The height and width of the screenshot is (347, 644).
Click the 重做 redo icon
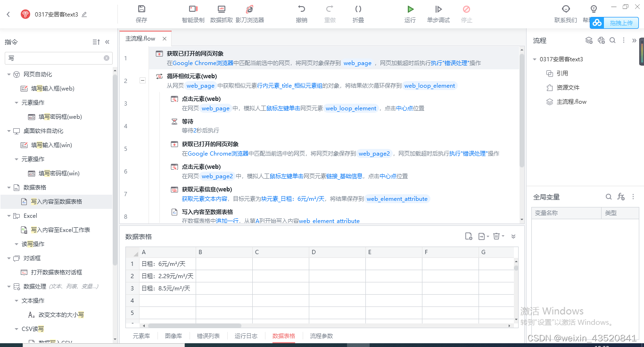(330, 9)
